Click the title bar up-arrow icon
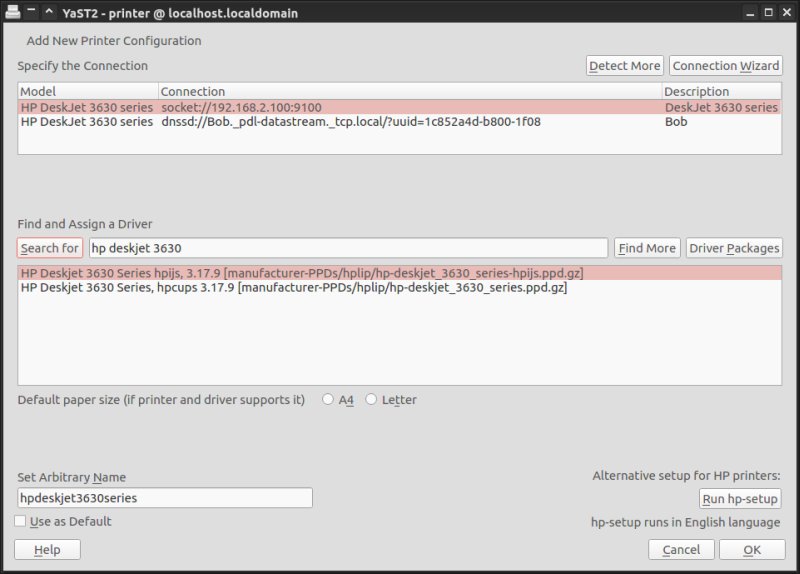Viewport: 800px width, 574px height. click(x=48, y=11)
